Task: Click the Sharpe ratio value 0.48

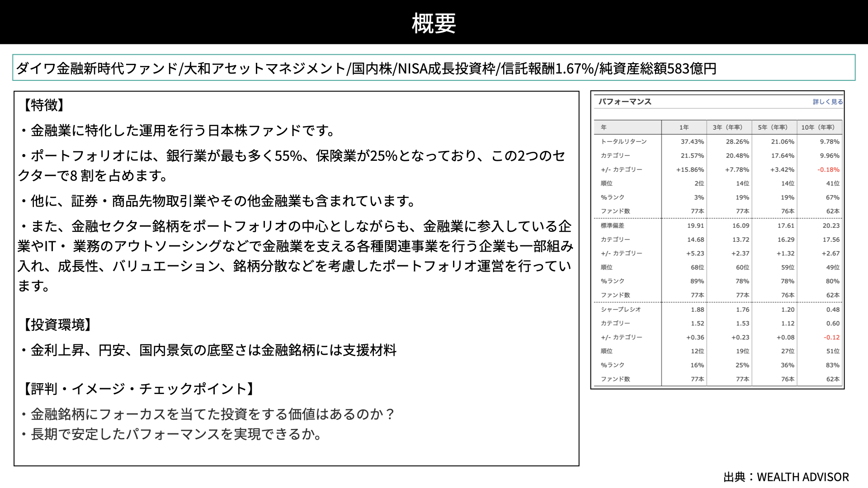Action: coord(833,310)
